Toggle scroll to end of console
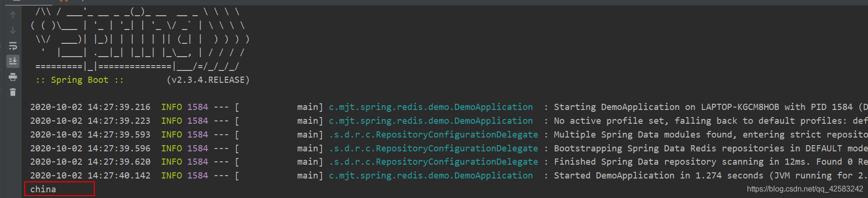The image size is (868, 198). (x=13, y=61)
